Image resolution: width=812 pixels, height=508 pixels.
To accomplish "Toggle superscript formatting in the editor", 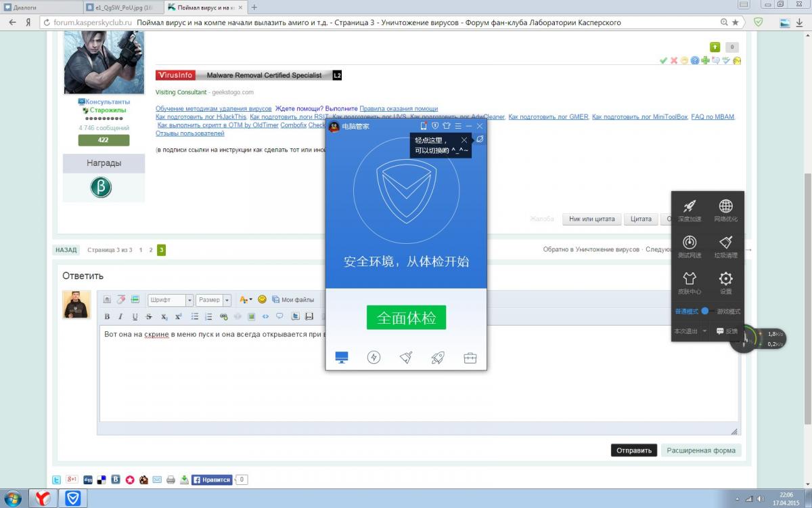I will point(179,316).
